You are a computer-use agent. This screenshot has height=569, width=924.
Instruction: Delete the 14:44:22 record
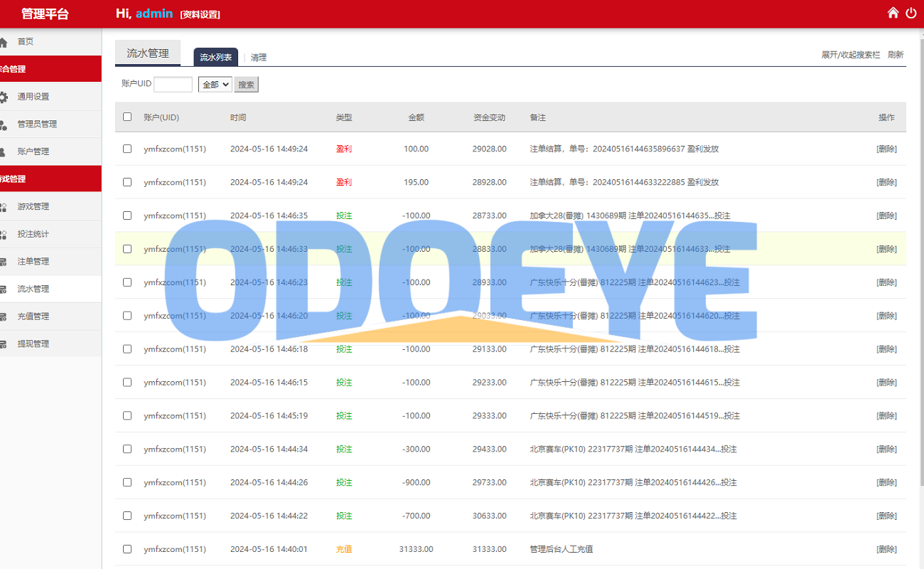[x=886, y=516]
